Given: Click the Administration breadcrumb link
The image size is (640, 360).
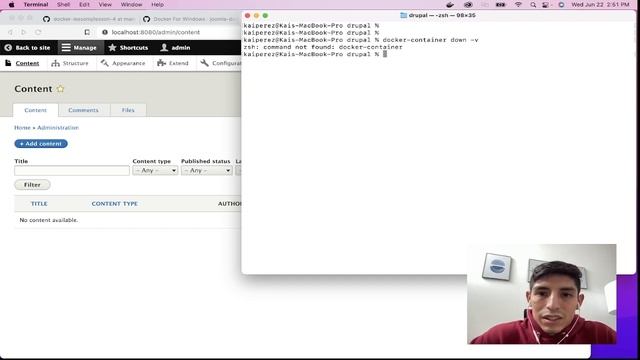Looking at the screenshot, I should 58,128.
